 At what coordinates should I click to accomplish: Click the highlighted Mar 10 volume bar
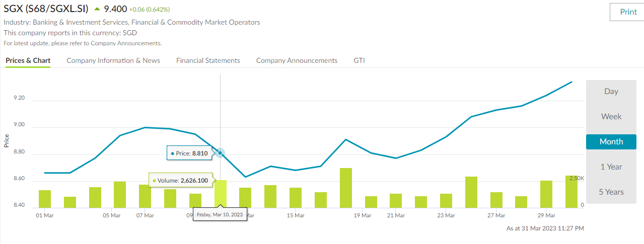coord(221,194)
